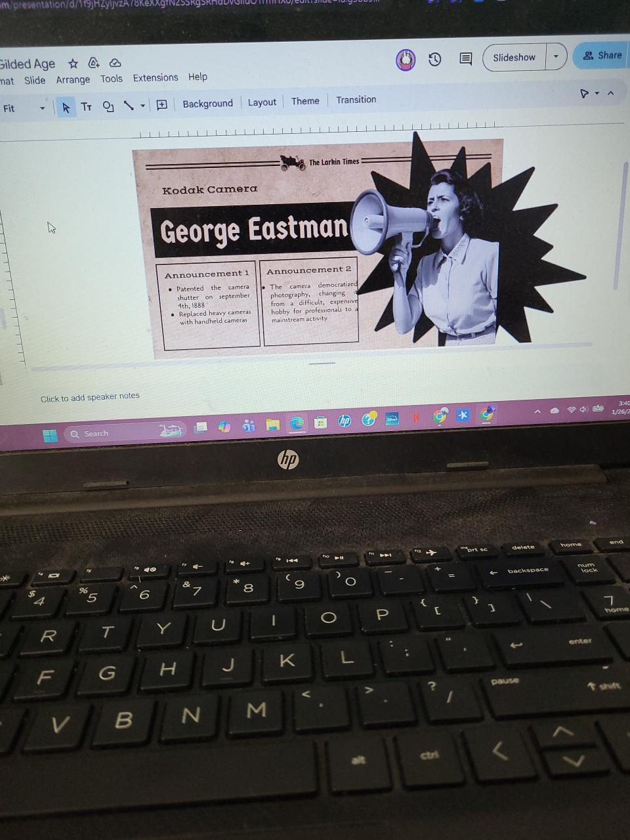Open Microsoft Teams from taskbar
The width and height of the screenshot is (630, 840).
[249, 425]
